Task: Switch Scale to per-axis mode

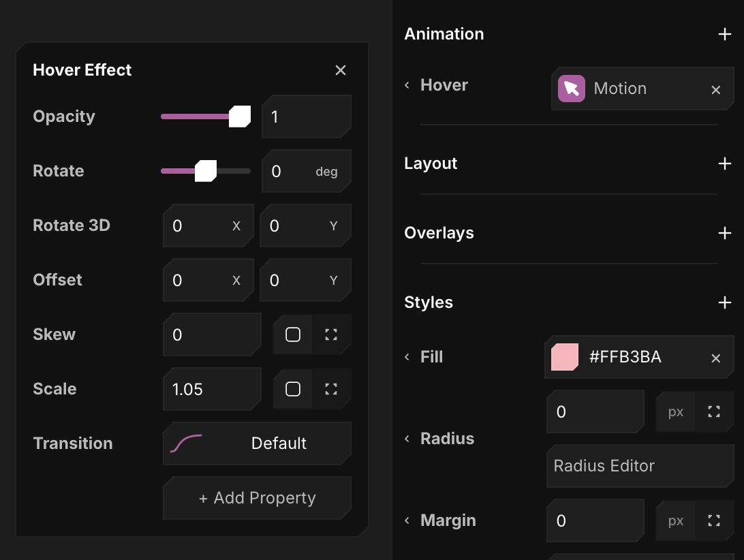Action: 331,389
